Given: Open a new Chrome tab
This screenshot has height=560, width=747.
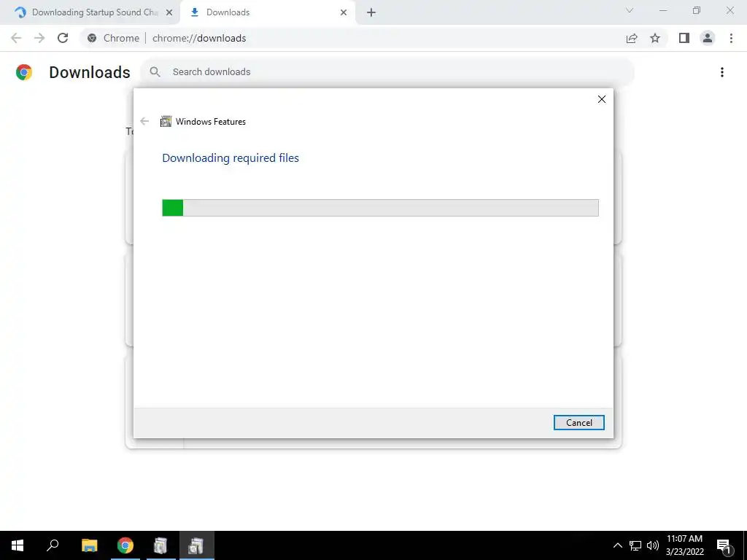Looking at the screenshot, I should [x=371, y=13].
